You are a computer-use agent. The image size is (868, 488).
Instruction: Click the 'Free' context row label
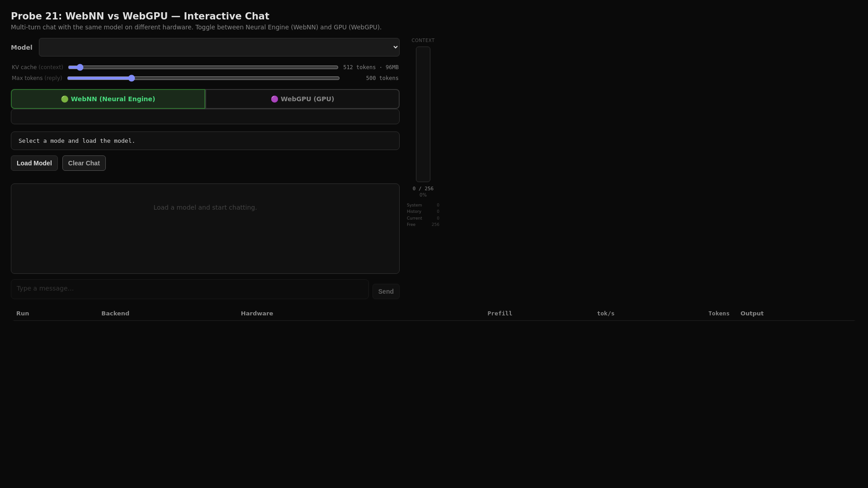(x=411, y=225)
